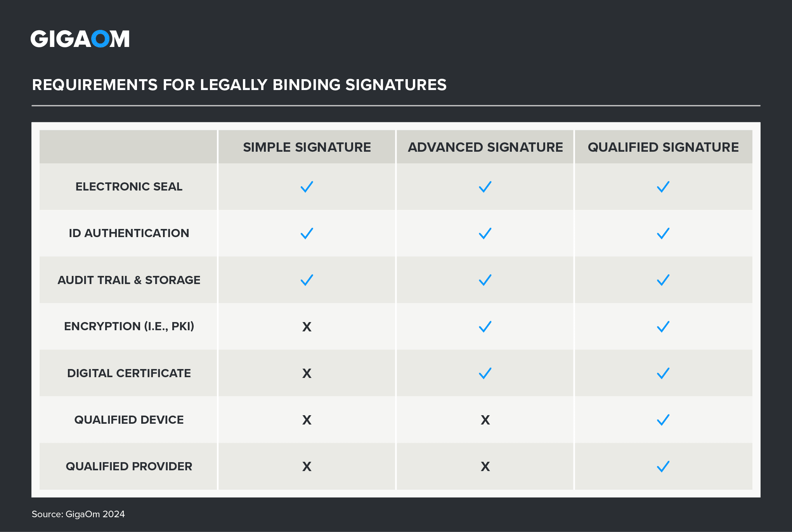Screen dimensions: 792x532
Task: Select the Qualified Signature column header
Action: tap(663, 147)
